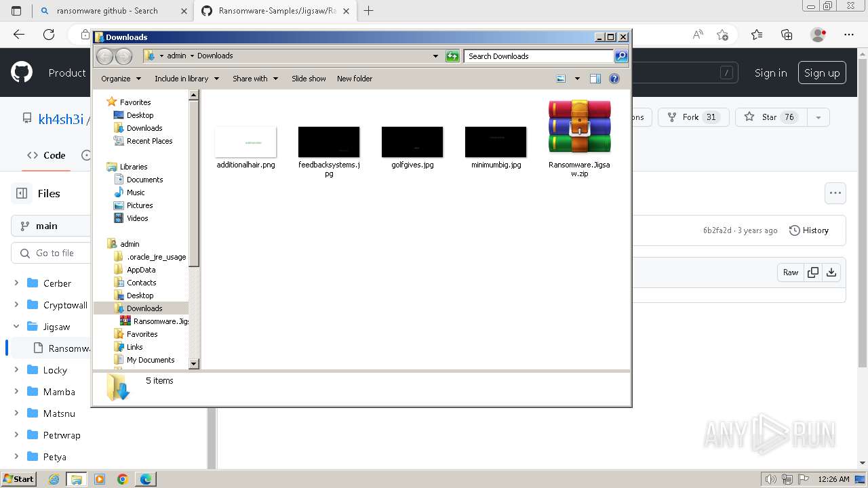Toggle the preview pane
The height and width of the screenshot is (488, 868).
[x=595, y=79]
